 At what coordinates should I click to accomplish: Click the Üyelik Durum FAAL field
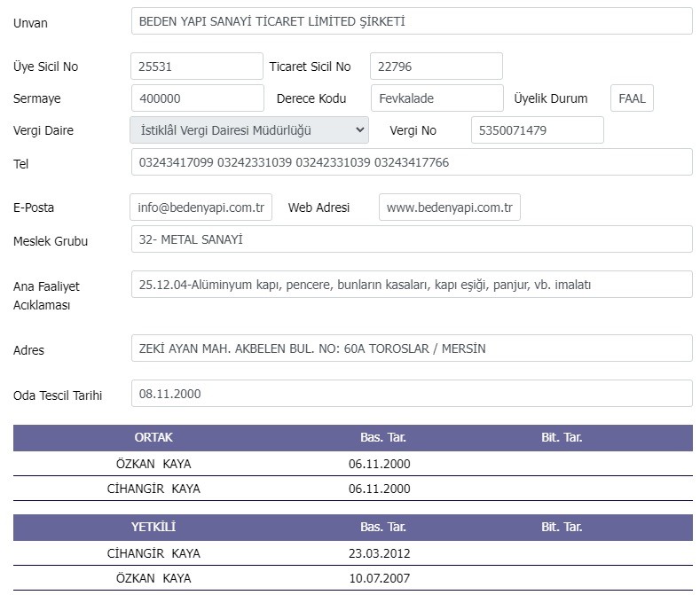coord(632,98)
